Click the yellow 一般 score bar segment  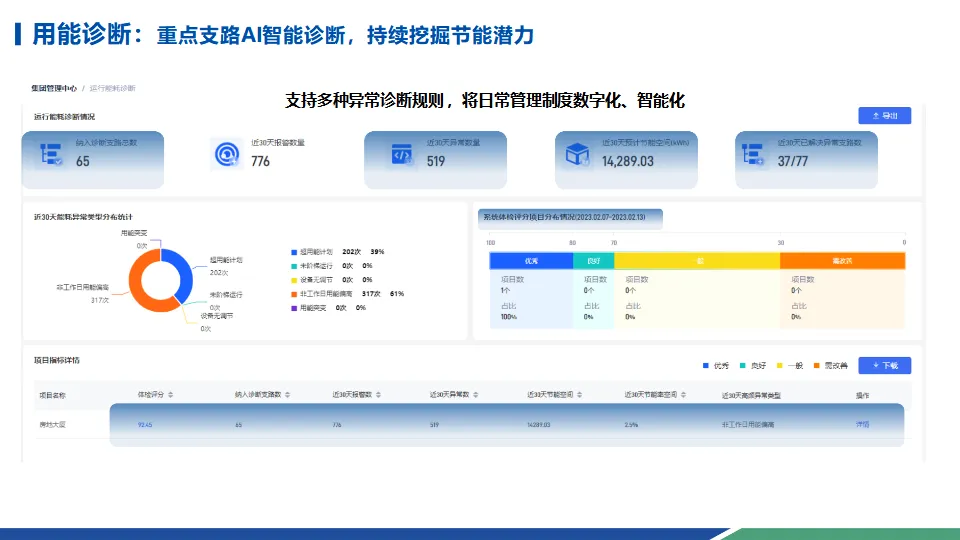697,261
